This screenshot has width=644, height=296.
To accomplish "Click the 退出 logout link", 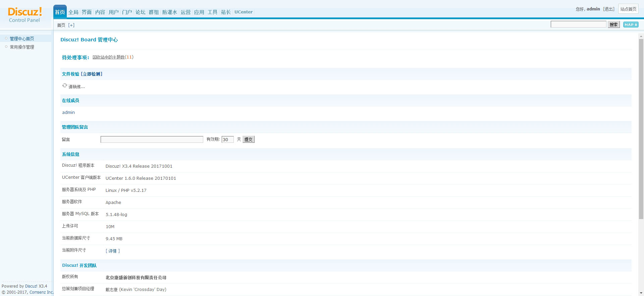I will point(609,9).
